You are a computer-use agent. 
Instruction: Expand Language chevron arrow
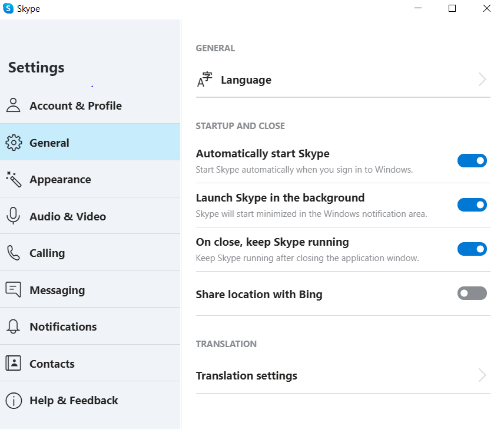482,80
